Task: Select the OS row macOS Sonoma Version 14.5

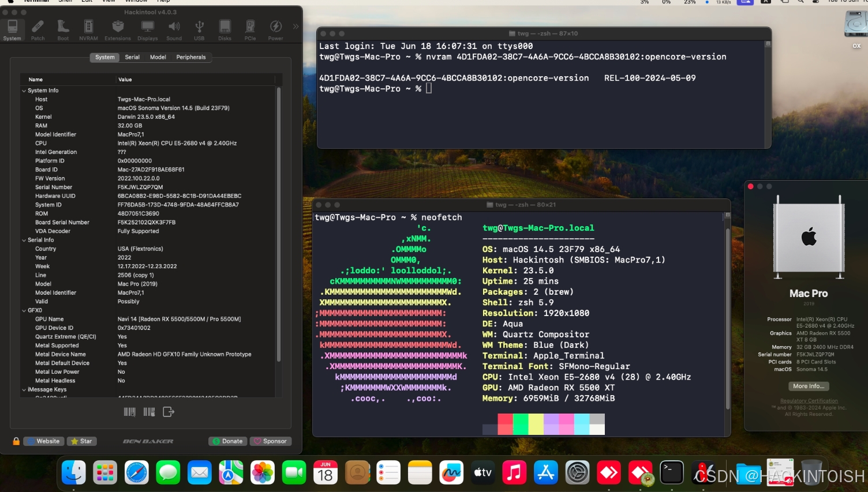Action: pos(148,108)
